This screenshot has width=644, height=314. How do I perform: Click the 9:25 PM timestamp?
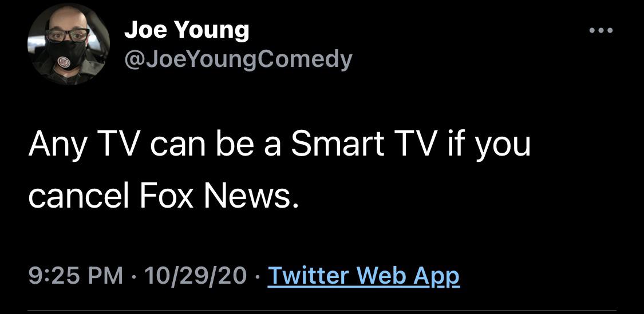pyautogui.click(x=76, y=276)
